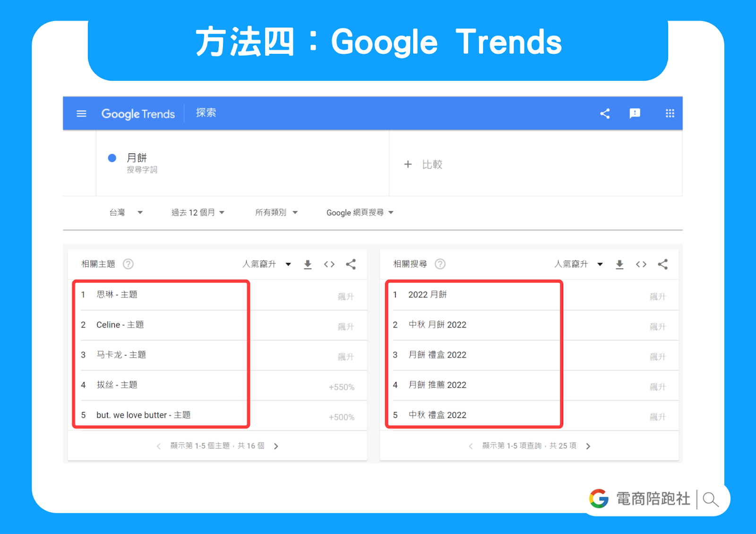Click the +500% value
Image resolution: width=756 pixels, height=534 pixels.
(342, 417)
